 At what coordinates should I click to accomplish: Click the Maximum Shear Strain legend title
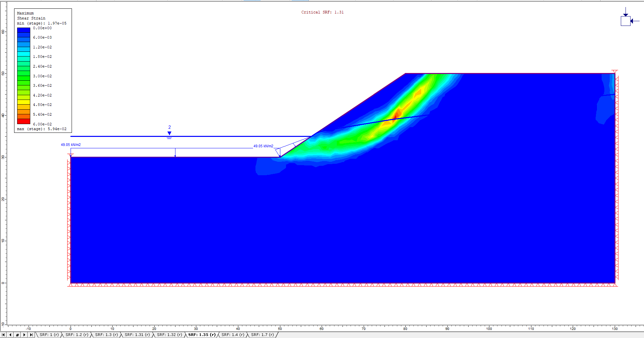pos(28,15)
